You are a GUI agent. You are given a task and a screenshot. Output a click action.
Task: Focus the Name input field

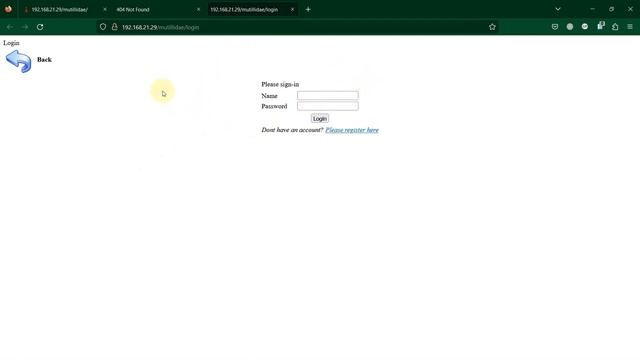coord(328,96)
